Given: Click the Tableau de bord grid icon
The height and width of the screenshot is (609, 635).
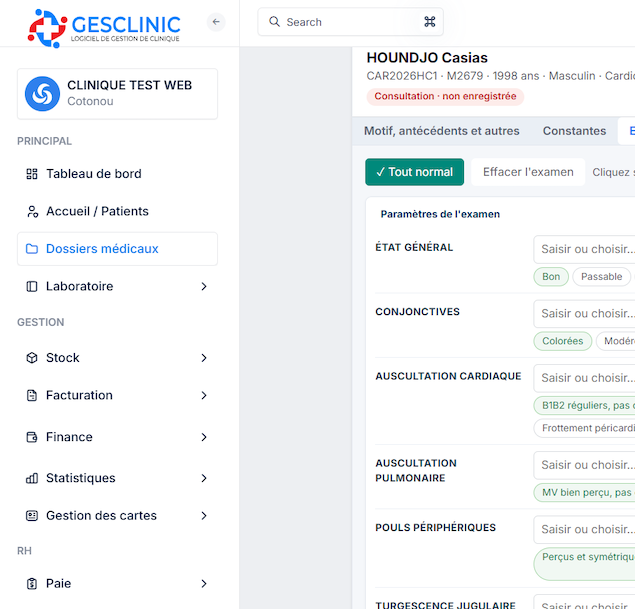Looking at the screenshot, I should coord(32,174).
